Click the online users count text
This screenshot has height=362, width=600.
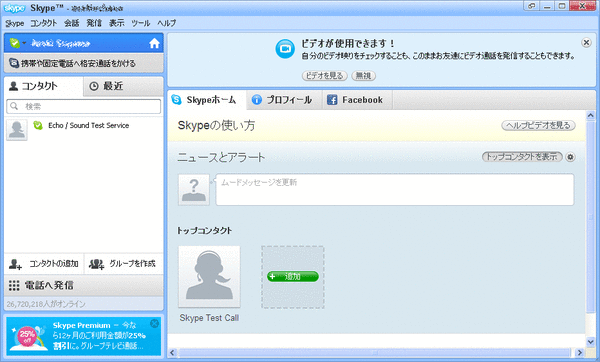tap(46, 304)
